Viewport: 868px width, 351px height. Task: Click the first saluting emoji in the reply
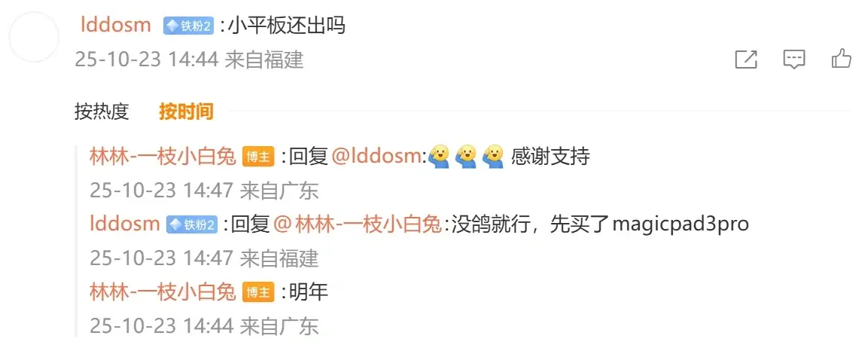click(x=438, y=157)
